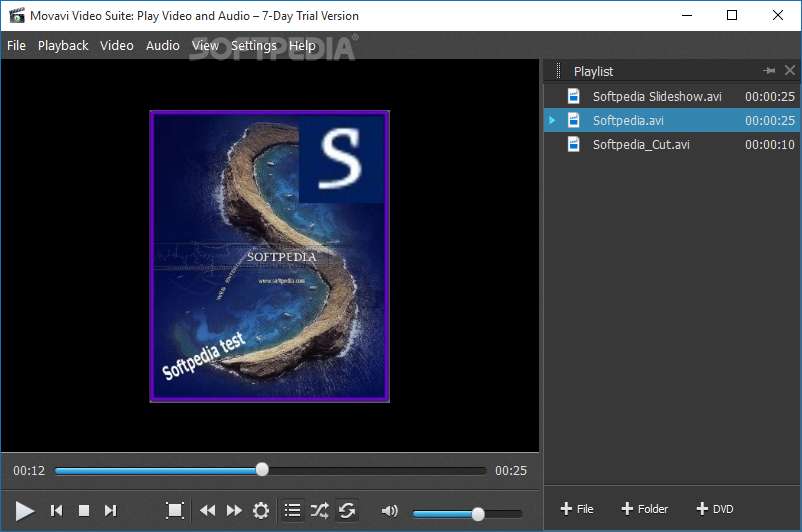Select Softpedia_Cut.avi playlist entry
Viewport: 802px width, 532px height.
[x=672, y=144]
